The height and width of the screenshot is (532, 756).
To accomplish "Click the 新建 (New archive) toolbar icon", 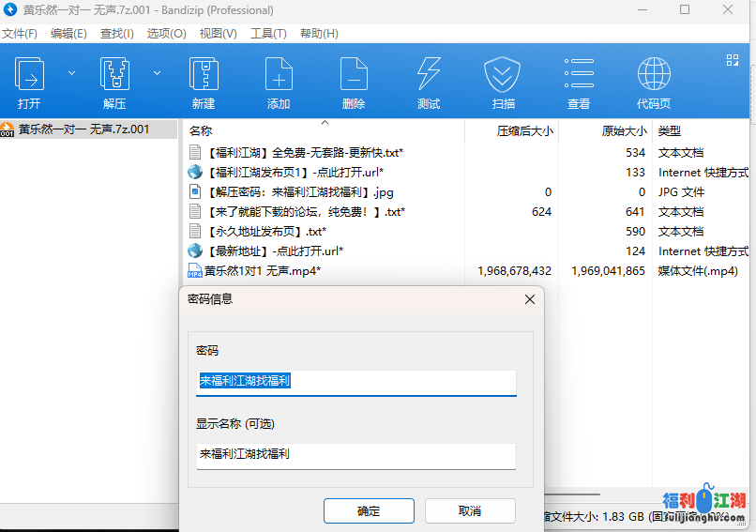I will click(204, 74).
